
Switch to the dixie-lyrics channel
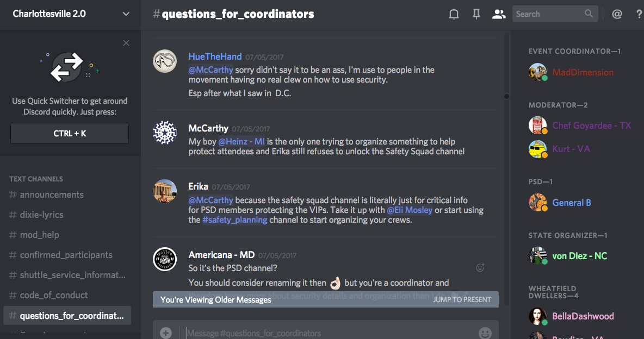pos(41,215)
